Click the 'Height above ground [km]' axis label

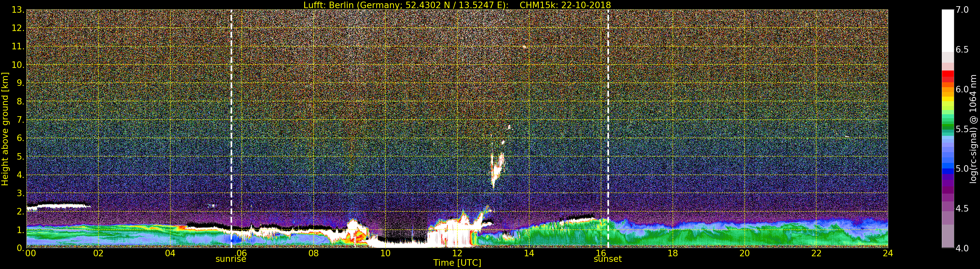tap(5, 129)
